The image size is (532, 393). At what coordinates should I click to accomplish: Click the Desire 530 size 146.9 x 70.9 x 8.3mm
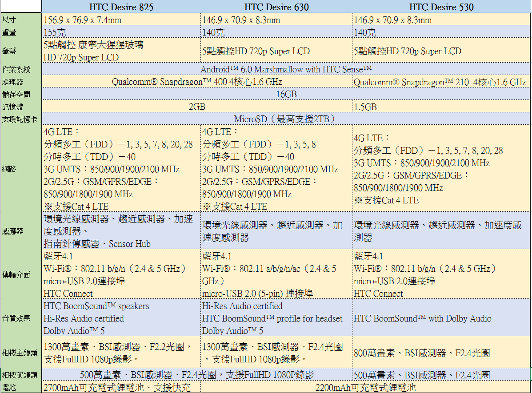pos(441,20)
